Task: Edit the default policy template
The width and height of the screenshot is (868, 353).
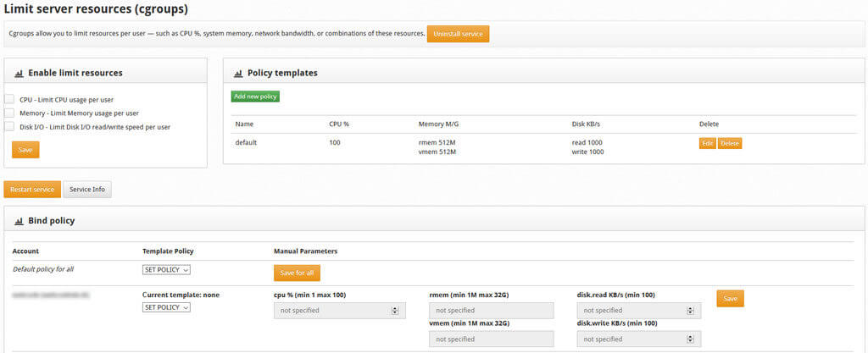Action: [707, 144]
